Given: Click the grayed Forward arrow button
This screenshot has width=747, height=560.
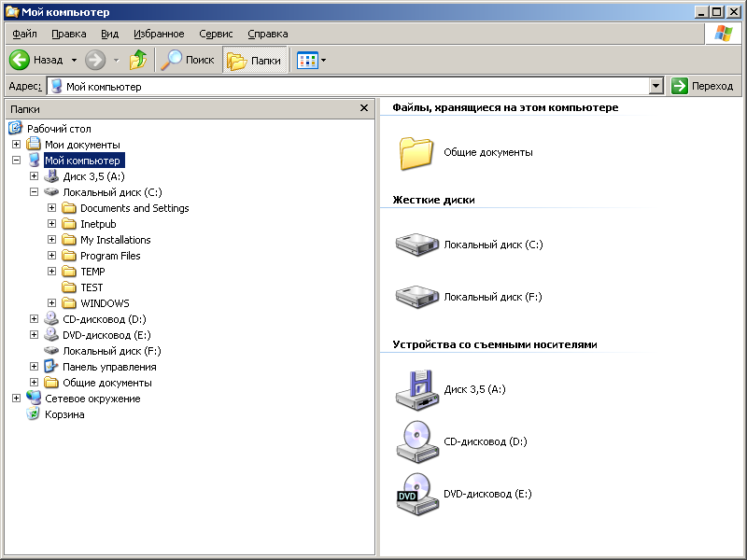Looking at the screenshot, I should (95, 60).
